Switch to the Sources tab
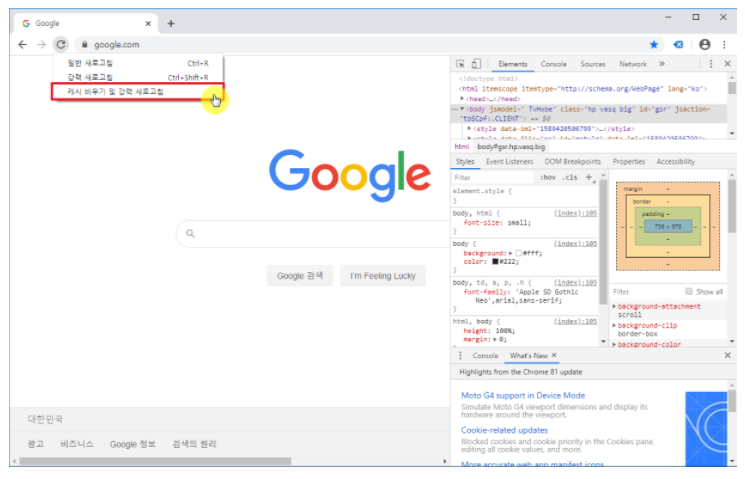745x479 pixels. click(592, 64)
